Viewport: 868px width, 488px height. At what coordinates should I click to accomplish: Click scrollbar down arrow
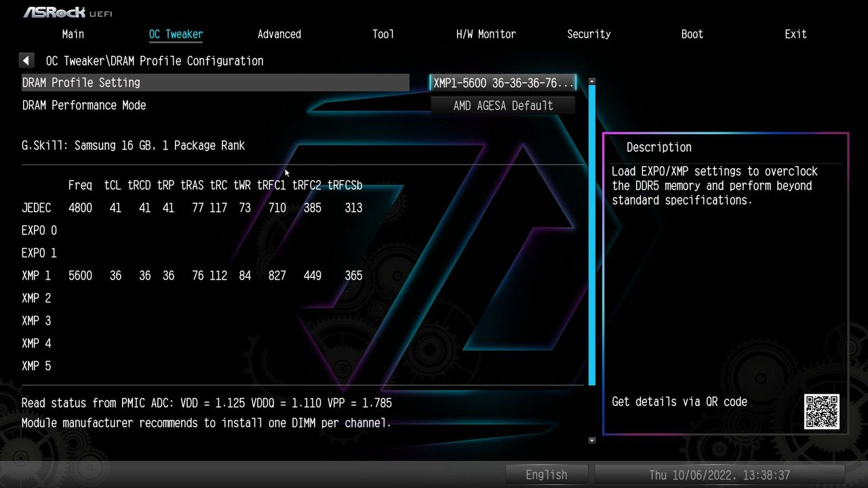pos(592,441)
